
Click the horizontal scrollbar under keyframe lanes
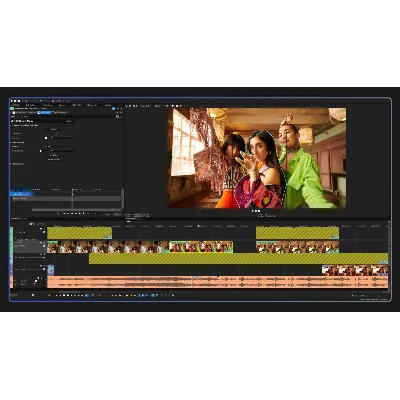tap(77, 210)
